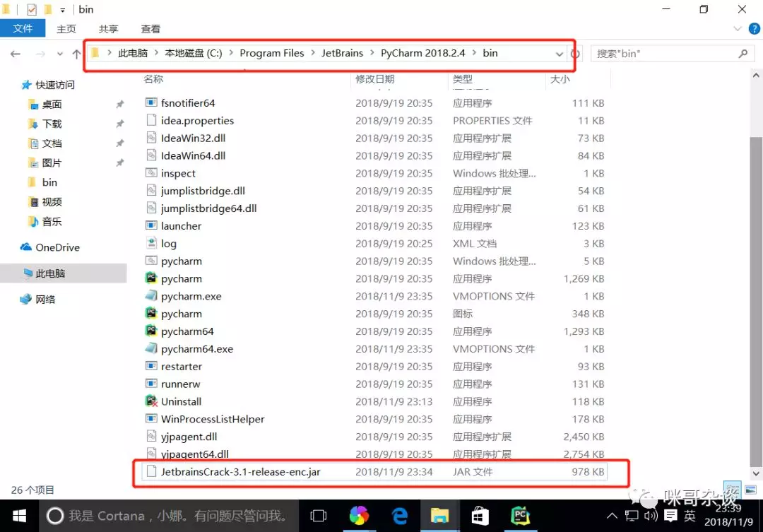
Task: Unpin 桌面 using its pin icon
Action: [119, 104]
